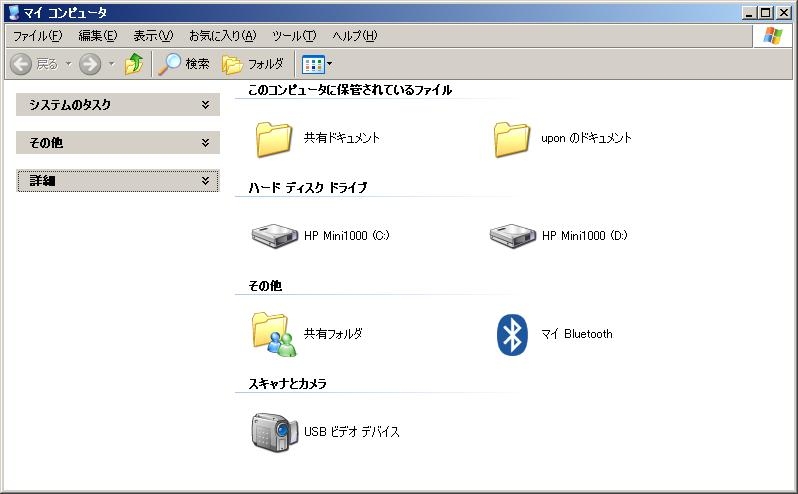Click the 共有ドキュメント label
This screenshot has height=494, width=798.
(341, 138)
